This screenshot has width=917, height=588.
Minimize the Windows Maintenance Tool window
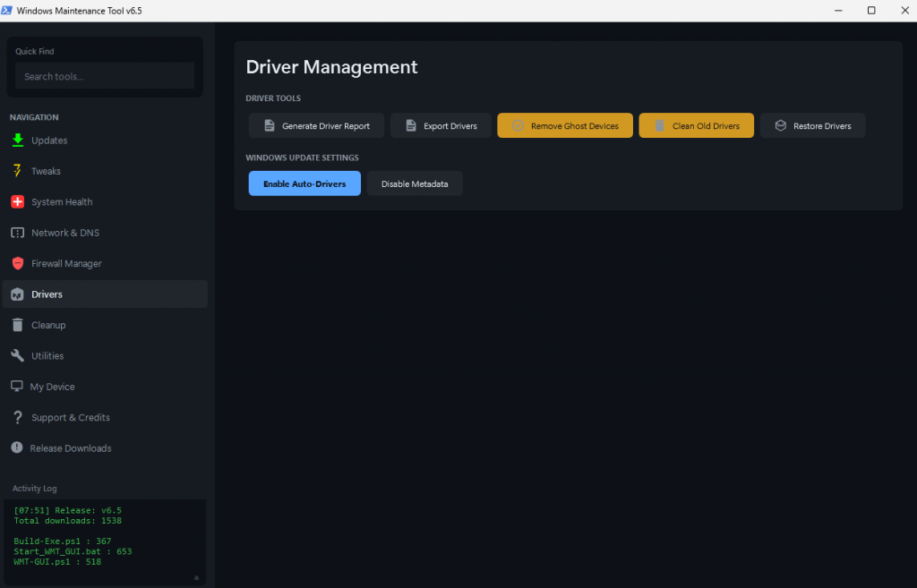(x=838, y=11)
